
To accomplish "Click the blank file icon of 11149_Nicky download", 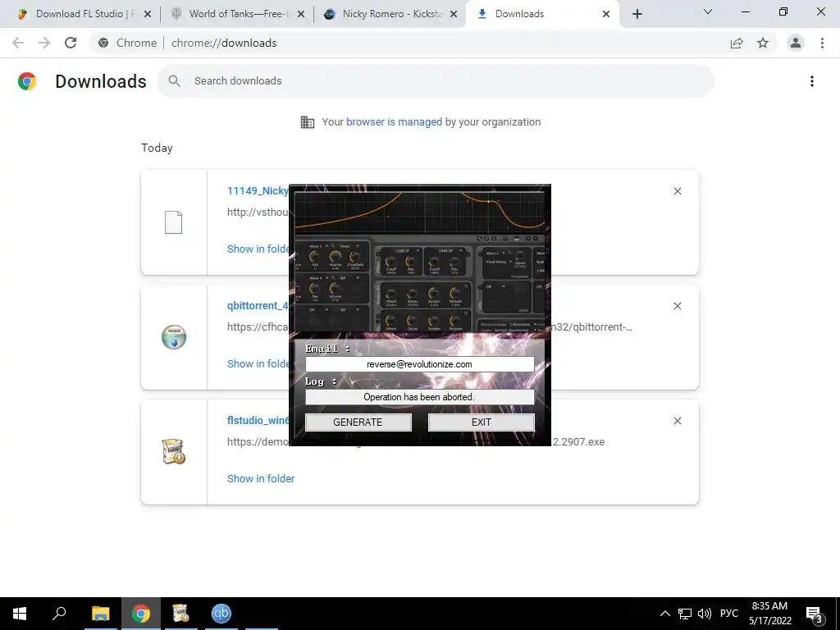I will coord(174,222).
